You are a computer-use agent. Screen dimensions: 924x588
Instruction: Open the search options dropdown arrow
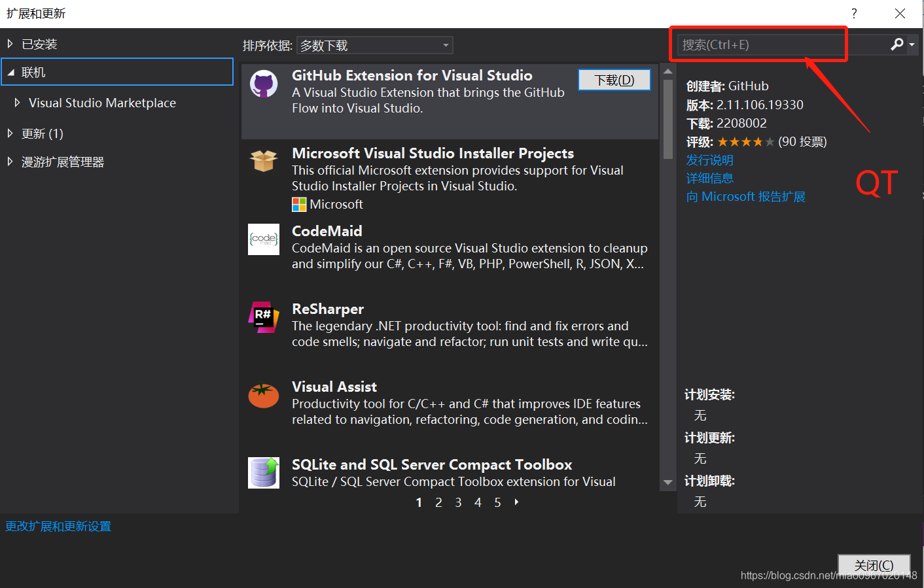coord(912,45)
